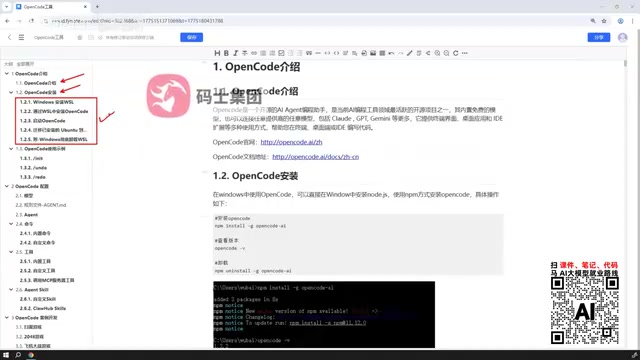Click the browser address bar

click(314, 21)
